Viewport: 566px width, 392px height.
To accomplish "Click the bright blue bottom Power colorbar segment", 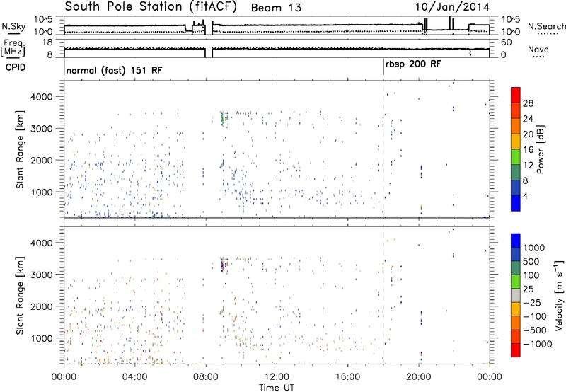I will pyautogui.click(x=516, y=203).
